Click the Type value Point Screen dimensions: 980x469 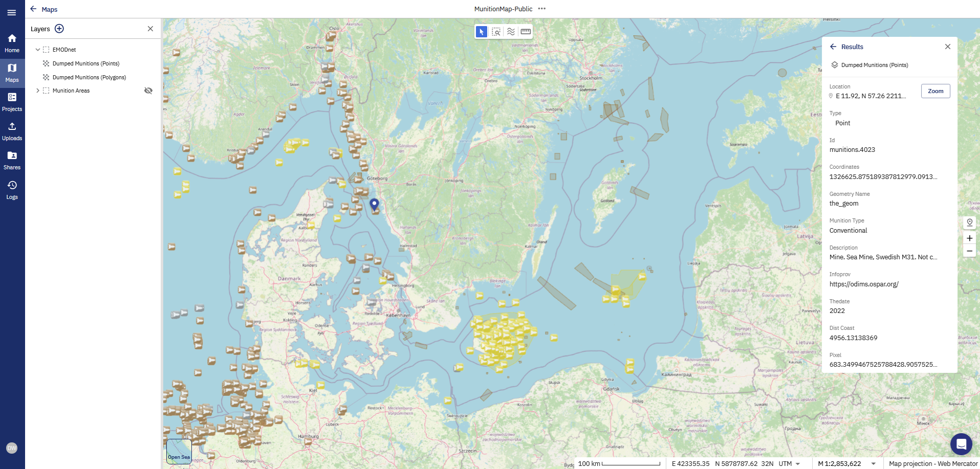(x=842, y=123)
